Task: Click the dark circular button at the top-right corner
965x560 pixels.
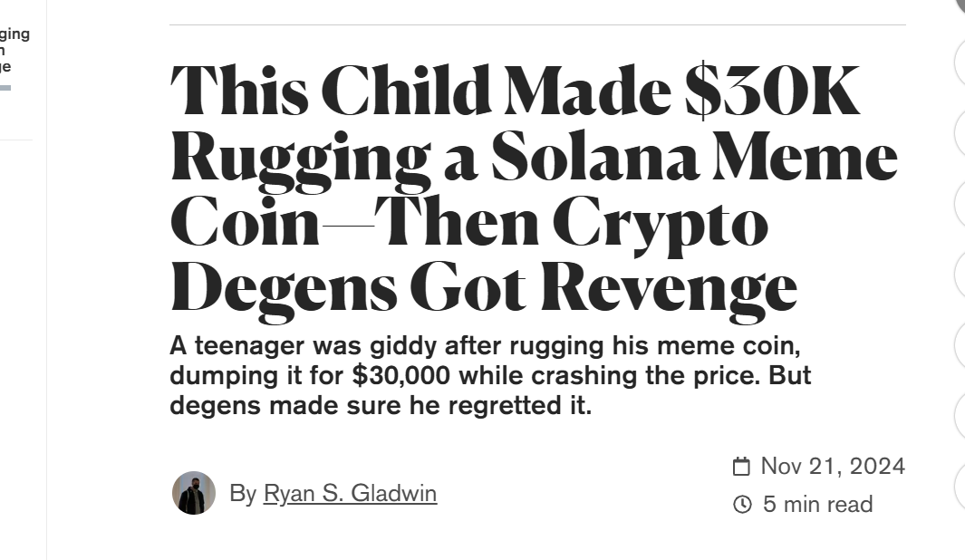Action: pyautogui.click(x=960, y=4)
